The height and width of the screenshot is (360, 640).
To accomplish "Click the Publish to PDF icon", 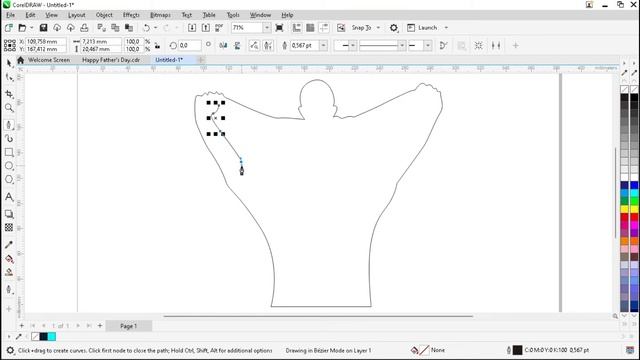I will (x=219, y=28).
